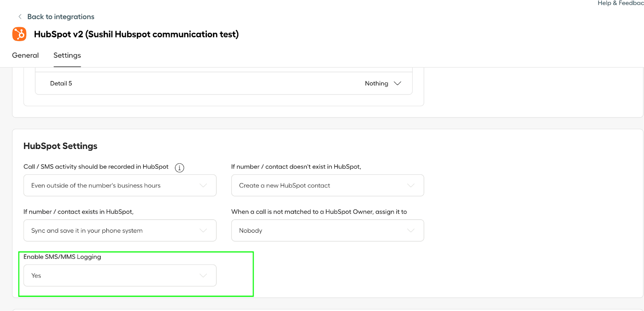Image resolution: width=644 pixels, height=311 pixels.
Task: Go back to integrations
Action: 61,16
